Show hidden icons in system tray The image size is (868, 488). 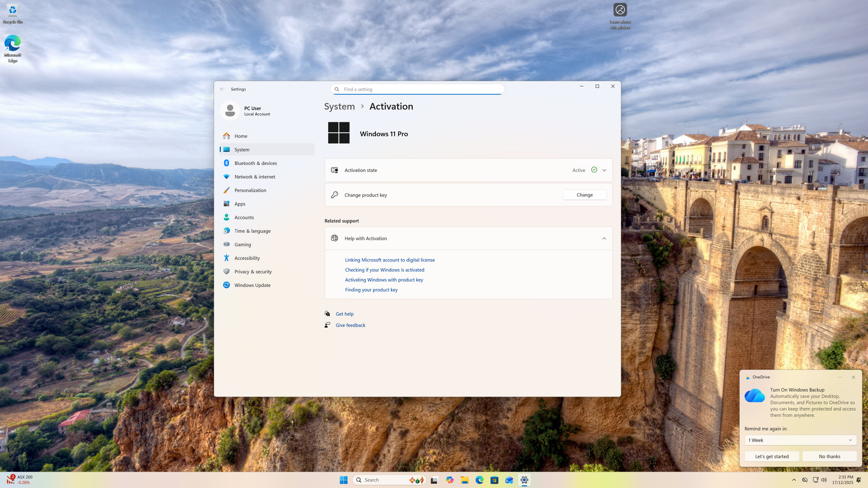pyautogui.click(x=794, y=480)
